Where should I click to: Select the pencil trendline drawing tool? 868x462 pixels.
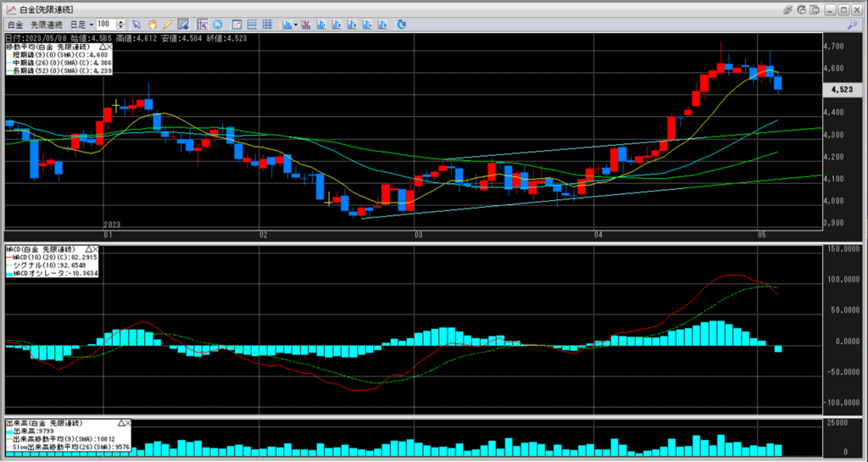(x=168, y=25)
